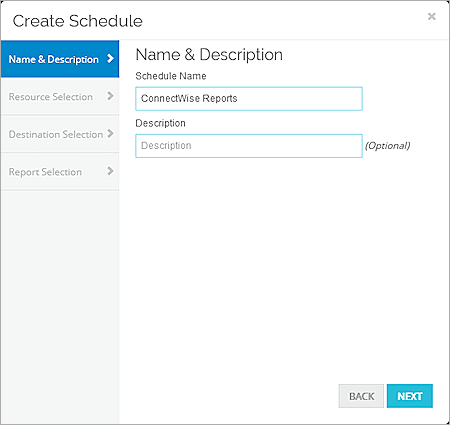Click the Schedule Name input field
450x425 pixels.
point(249,99)
